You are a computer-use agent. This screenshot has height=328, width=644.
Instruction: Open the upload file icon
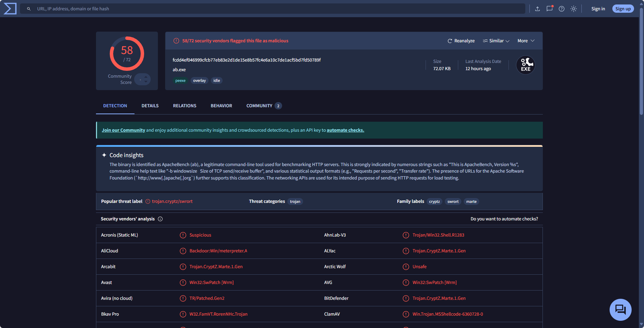[x=537, y=9]
